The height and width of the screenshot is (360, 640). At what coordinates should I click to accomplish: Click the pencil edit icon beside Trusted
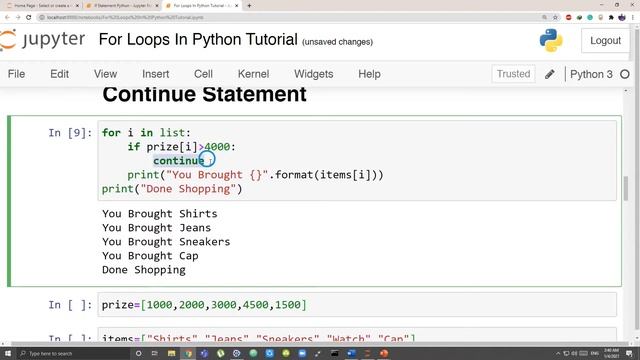point(550,74)
